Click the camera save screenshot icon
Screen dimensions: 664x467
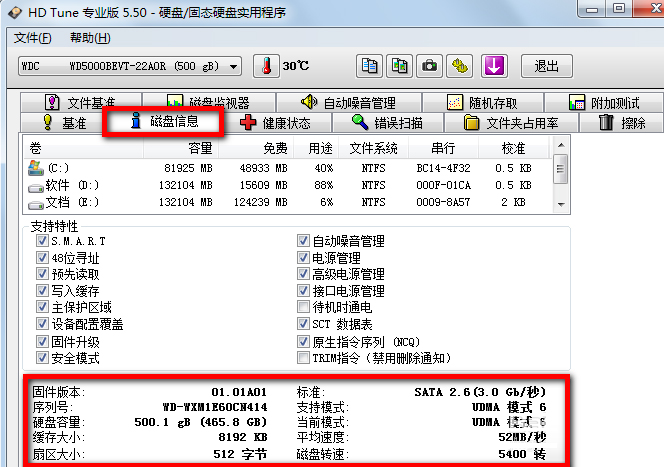(429, 66)
